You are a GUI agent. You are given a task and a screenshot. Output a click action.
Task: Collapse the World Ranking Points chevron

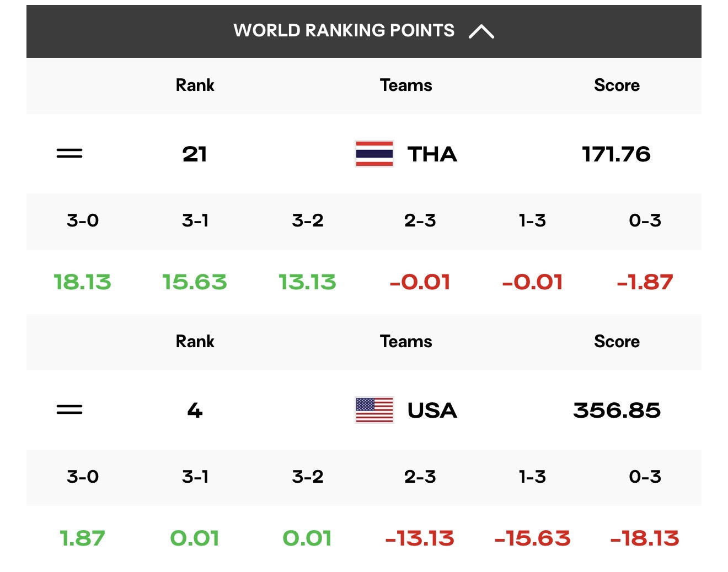(481, 31)
